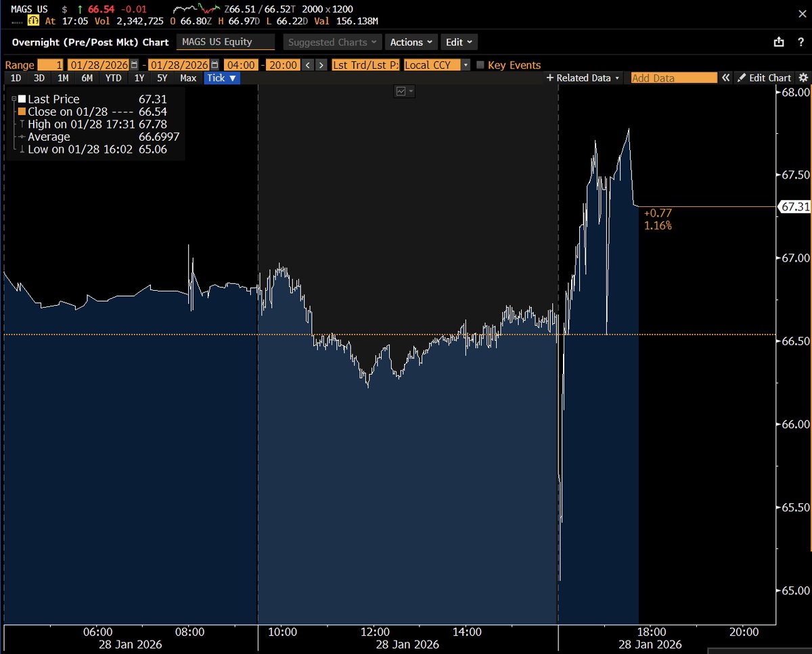Screen dimensions: 812x654
Task: Click the double-chevron collapse icon beside Add Data
Action: pos(725,78)
